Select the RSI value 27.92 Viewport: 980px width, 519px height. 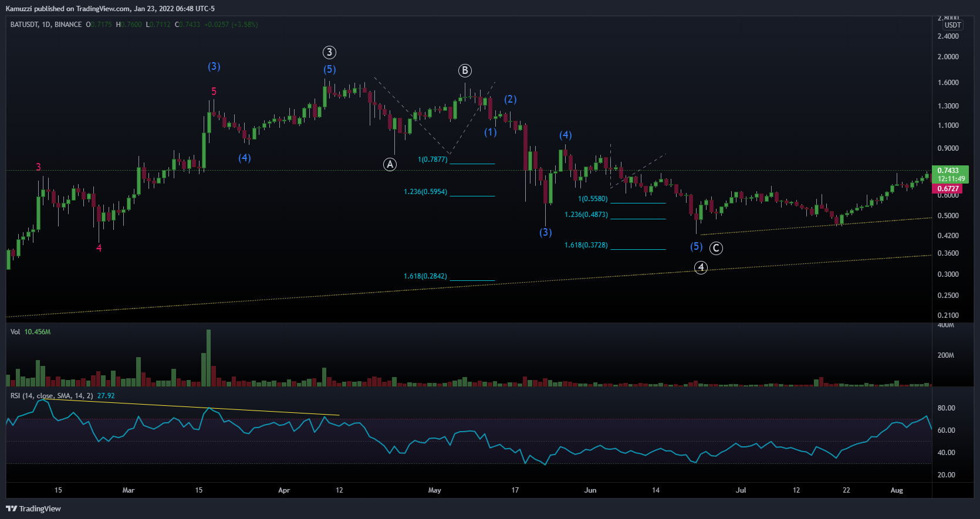(106, 396)
